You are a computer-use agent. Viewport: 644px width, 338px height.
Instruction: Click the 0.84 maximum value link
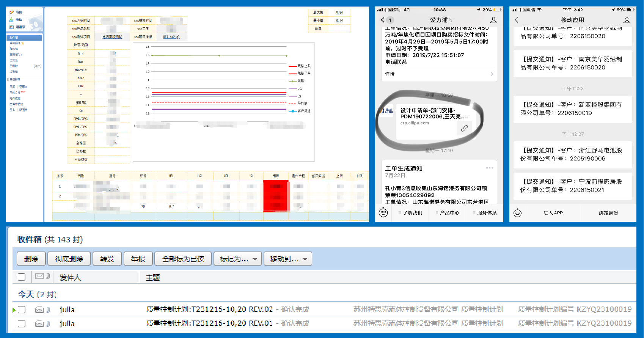click(339, 13)
